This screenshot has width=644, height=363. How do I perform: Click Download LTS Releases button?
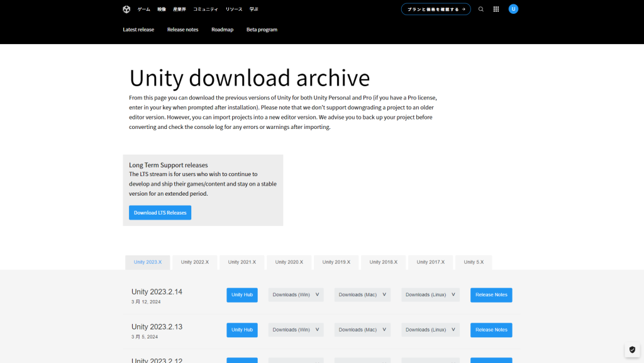tap(160, 213)
